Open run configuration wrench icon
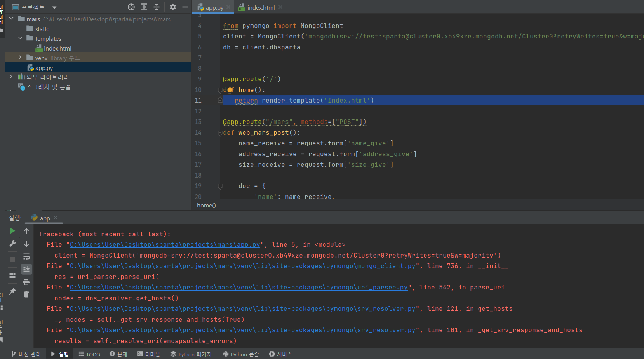 coord(12,244)
